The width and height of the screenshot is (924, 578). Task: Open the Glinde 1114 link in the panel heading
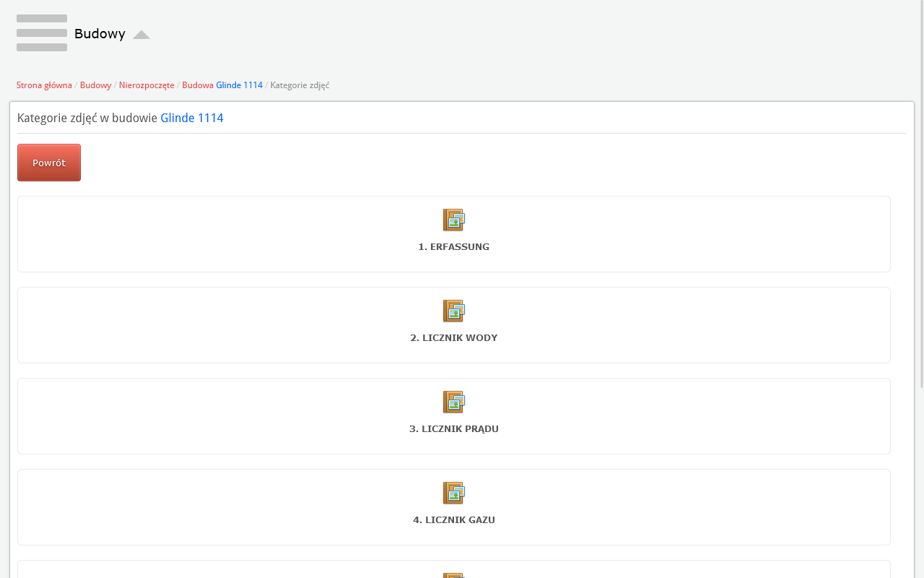191,118
